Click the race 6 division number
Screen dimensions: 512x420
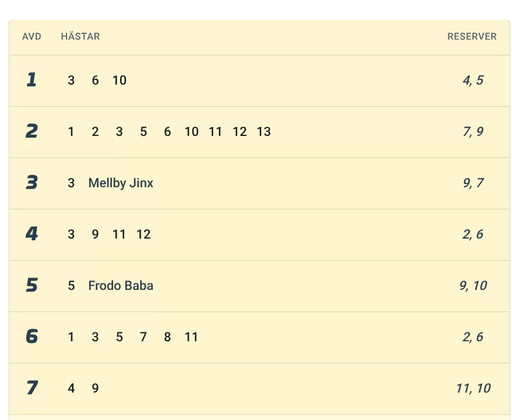(31, 337)
